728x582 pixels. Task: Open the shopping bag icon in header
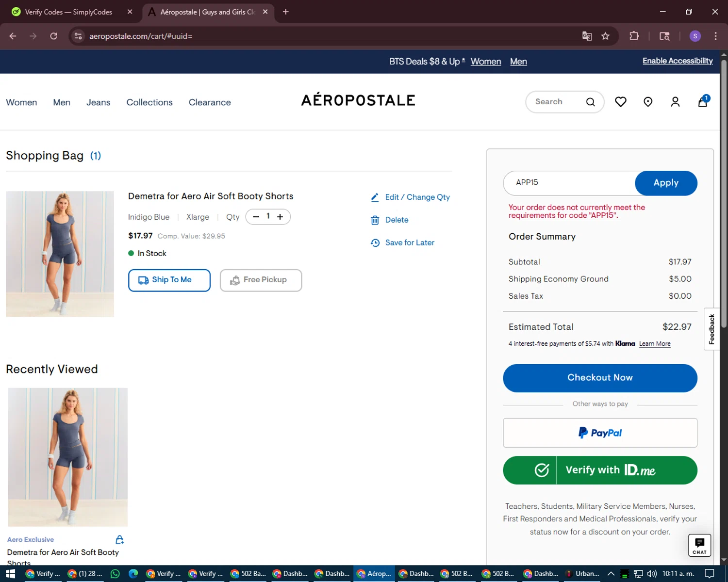click(x=703, y=101)
